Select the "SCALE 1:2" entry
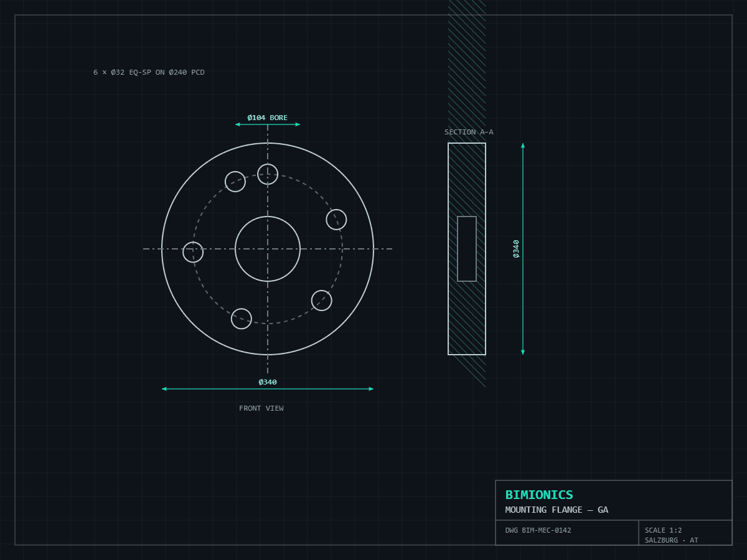 [664, 531]
